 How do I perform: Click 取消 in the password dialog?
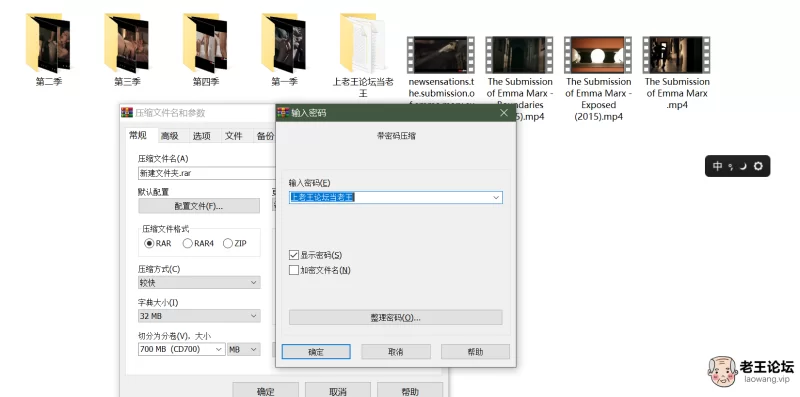(396, 352)
